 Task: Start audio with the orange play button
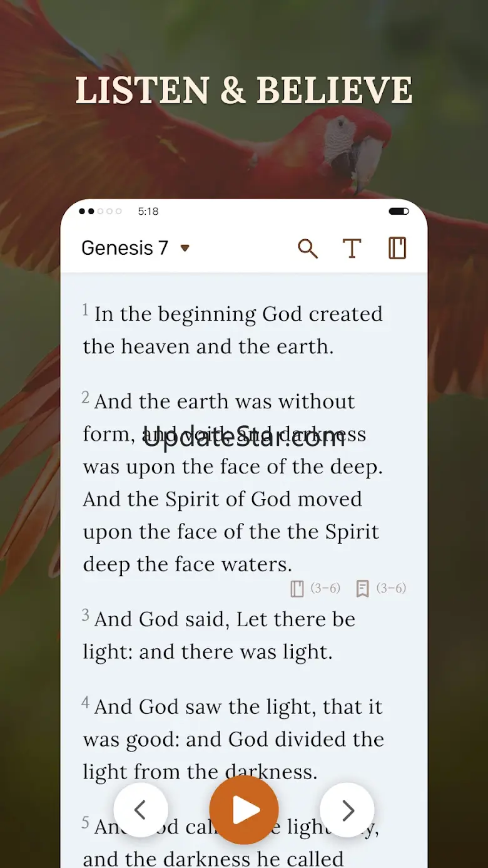coord(244,810)
